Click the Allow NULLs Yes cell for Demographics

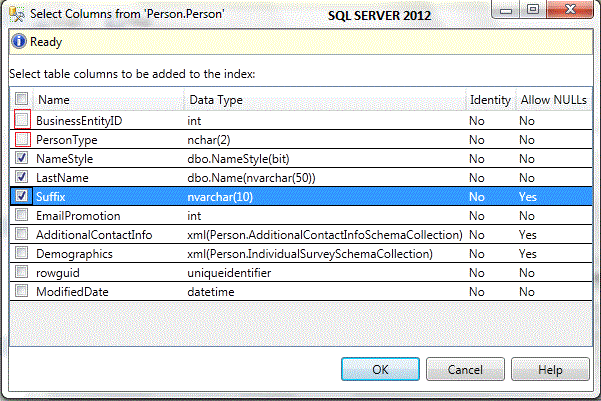pos(528,254)
